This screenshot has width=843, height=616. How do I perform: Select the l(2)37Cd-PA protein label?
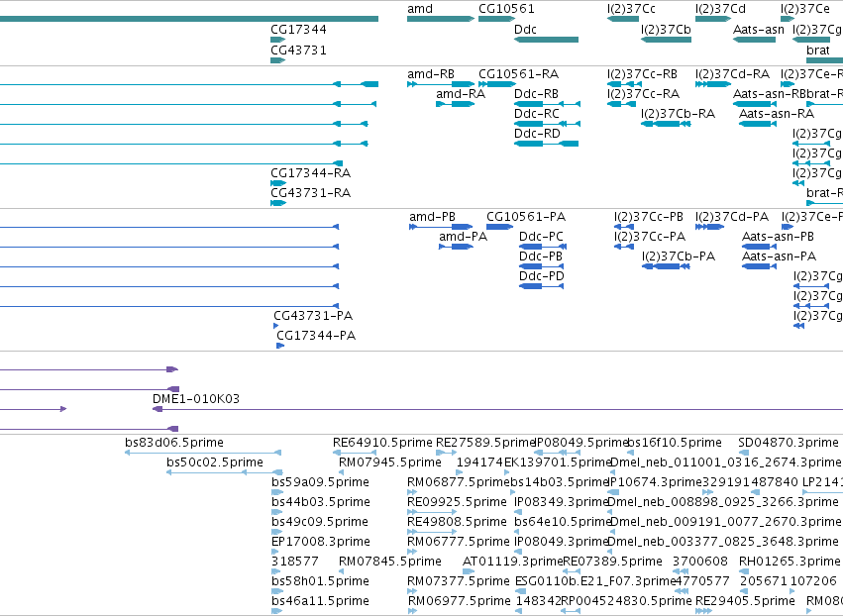[732, 217]
